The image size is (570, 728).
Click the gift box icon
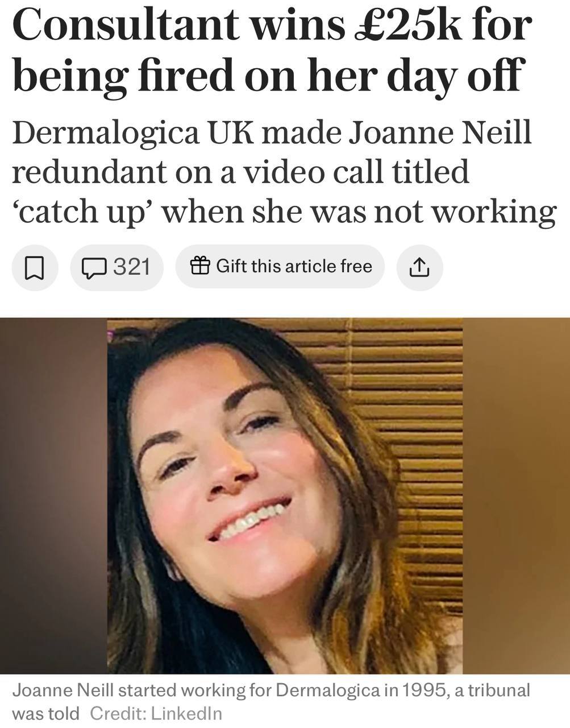tap(200, 266)
